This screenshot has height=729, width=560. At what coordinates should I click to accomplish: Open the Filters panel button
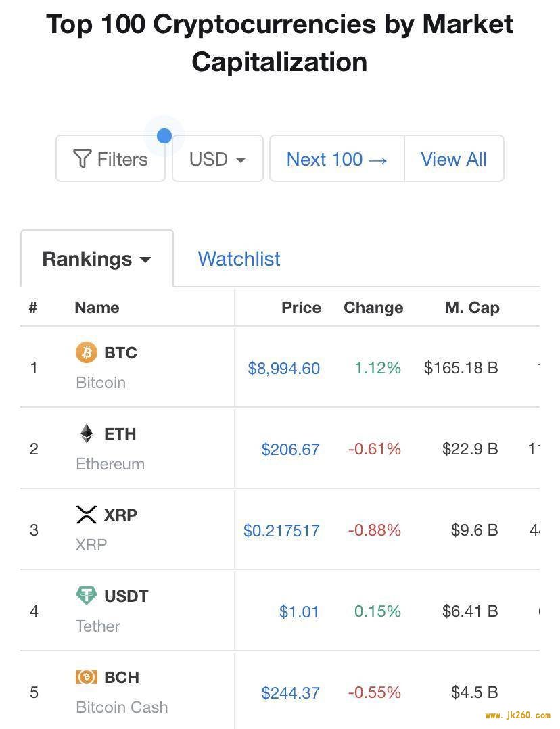click(111, 158)
